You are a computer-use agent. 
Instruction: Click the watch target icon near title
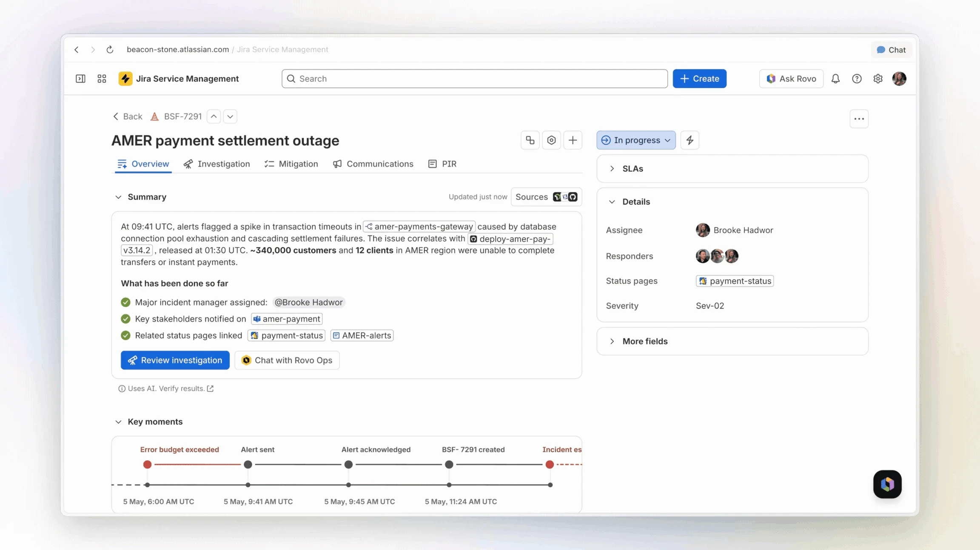[551, 140]
